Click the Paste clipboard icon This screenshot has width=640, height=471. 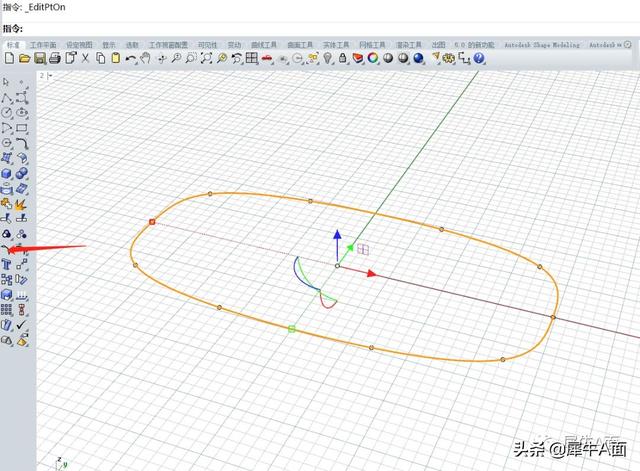[116, 58]
